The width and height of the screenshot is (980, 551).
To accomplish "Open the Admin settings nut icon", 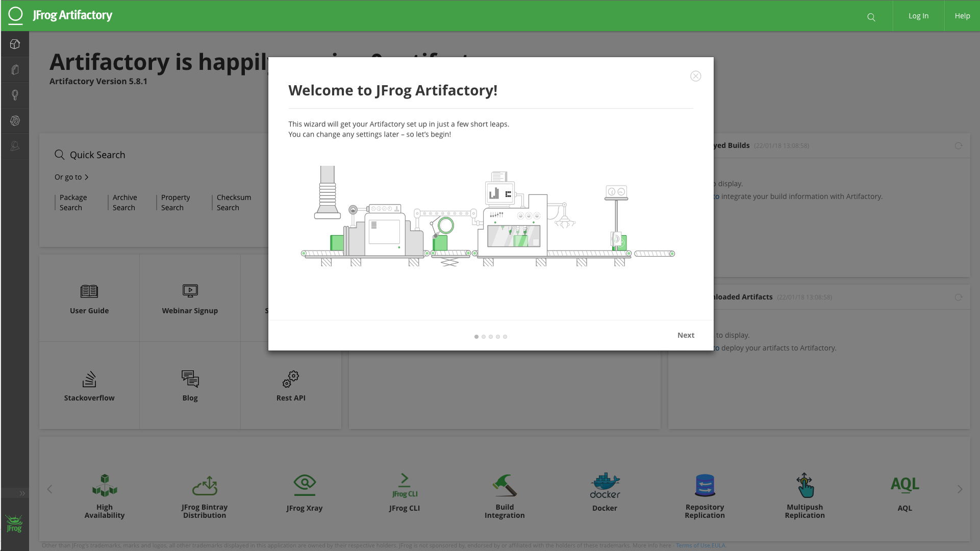I will [x=15, y=120].
